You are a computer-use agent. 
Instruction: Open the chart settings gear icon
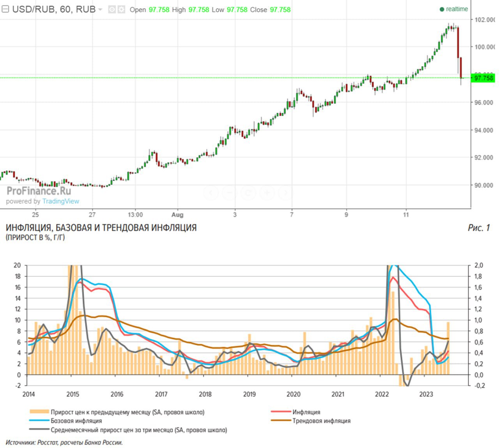coord(121,9)
